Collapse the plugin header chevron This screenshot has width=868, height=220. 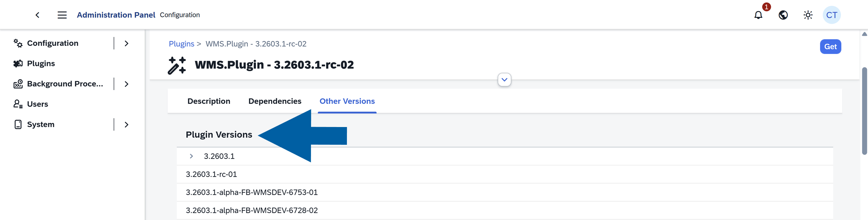click(x=504, y=79)
